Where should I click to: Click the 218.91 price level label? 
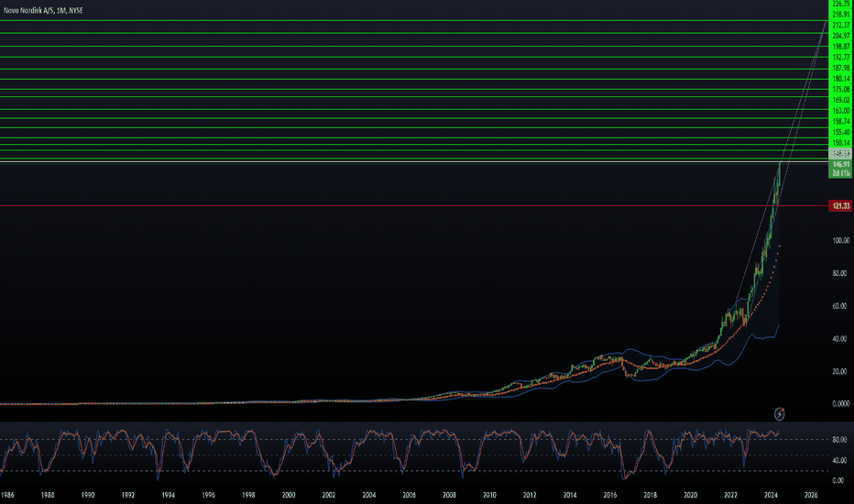[x=840, y=15]
